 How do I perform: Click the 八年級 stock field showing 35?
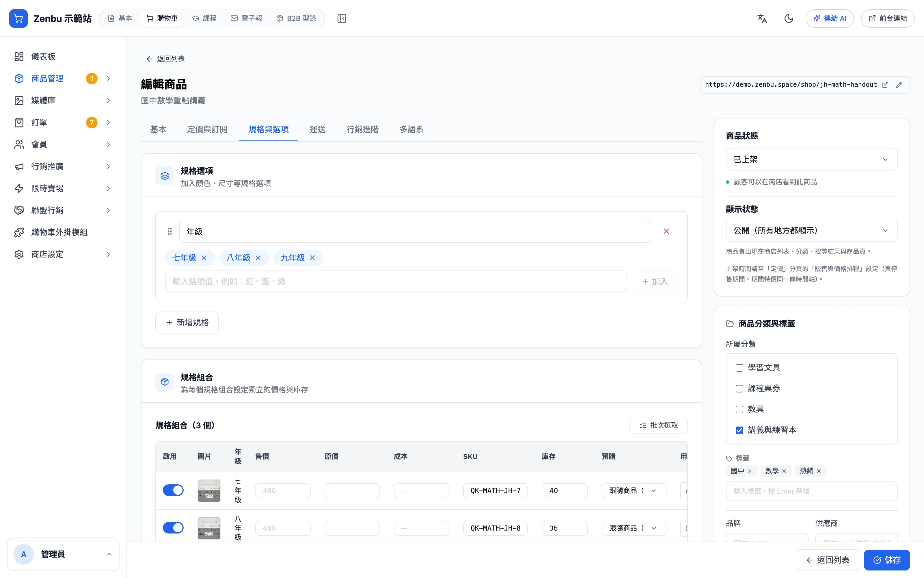[564, 528]
